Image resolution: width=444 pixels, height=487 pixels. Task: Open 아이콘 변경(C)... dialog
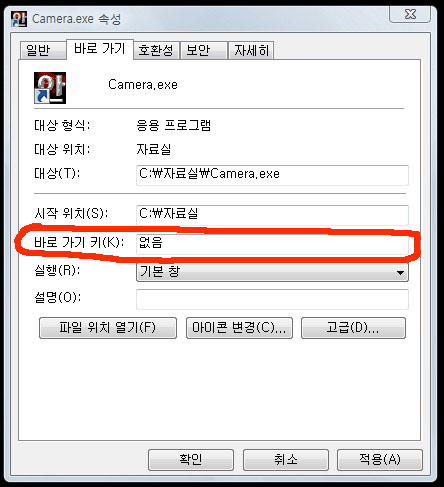(x=239, y=328)
